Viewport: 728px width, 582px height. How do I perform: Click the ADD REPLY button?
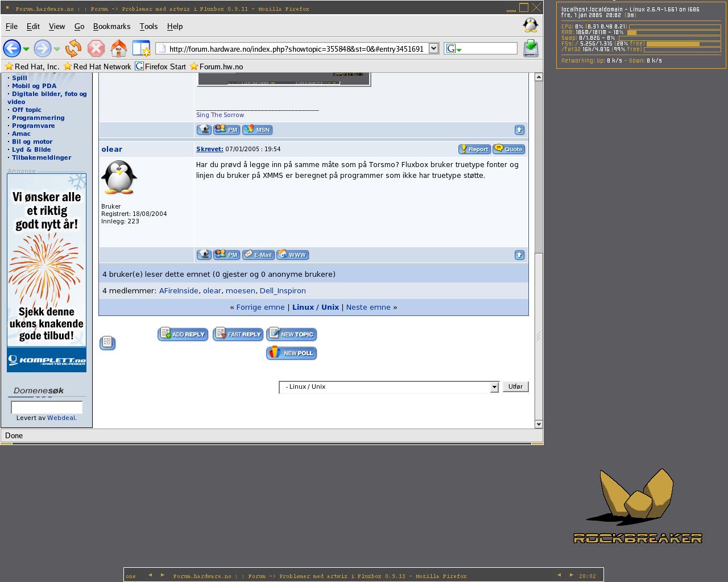tap(183, 334)
